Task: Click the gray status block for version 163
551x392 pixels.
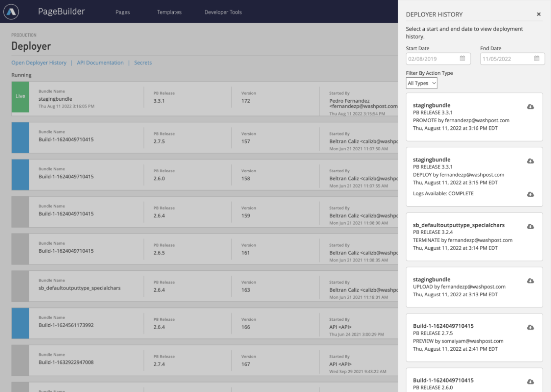Action: pos(20,286)
